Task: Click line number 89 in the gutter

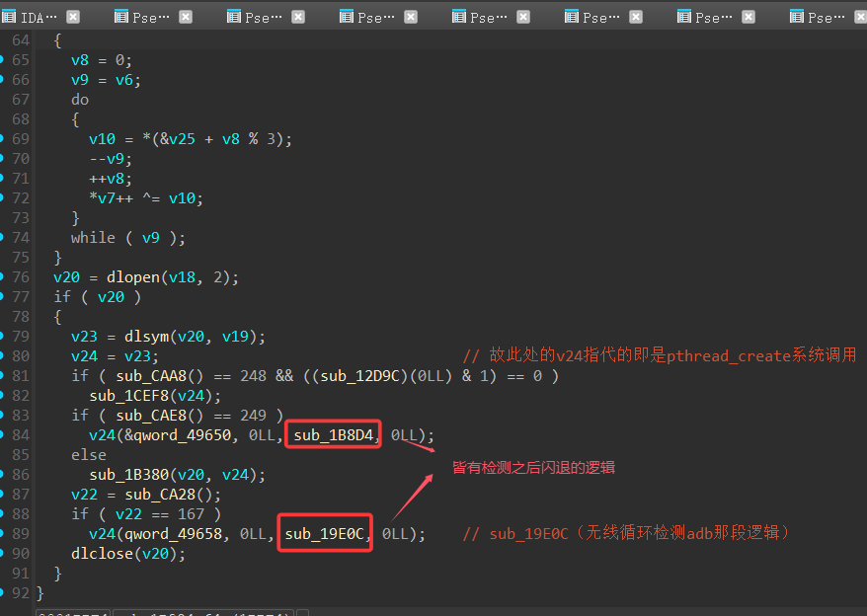Action: (x=21, y=534)
